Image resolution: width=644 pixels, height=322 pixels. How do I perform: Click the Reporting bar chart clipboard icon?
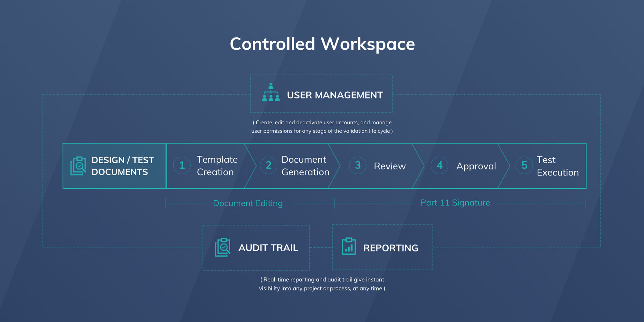349,246
